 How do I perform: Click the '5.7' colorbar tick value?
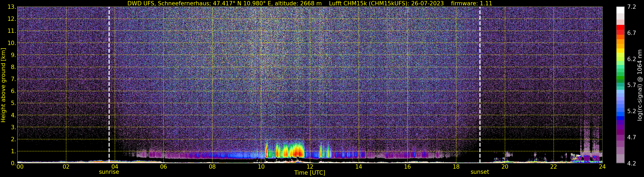(x=632, y=85)
